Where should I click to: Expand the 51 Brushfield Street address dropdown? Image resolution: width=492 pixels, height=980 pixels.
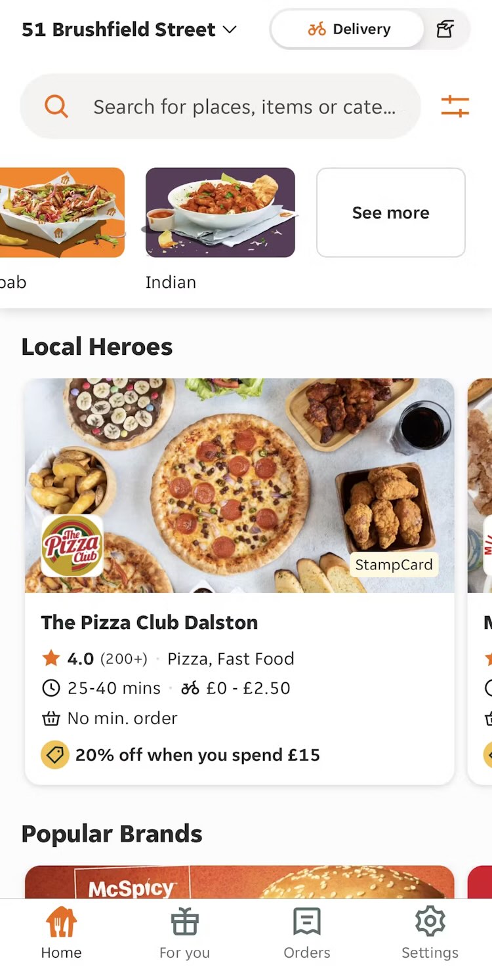(x=119, y=30)
